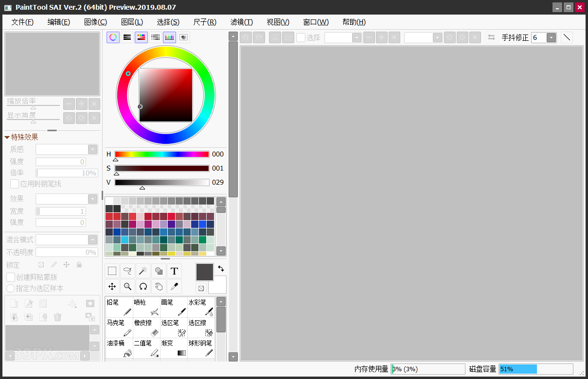Toggle the color wheel panel
The height and width of the screenshot is (379, 588).
point(113,37)
